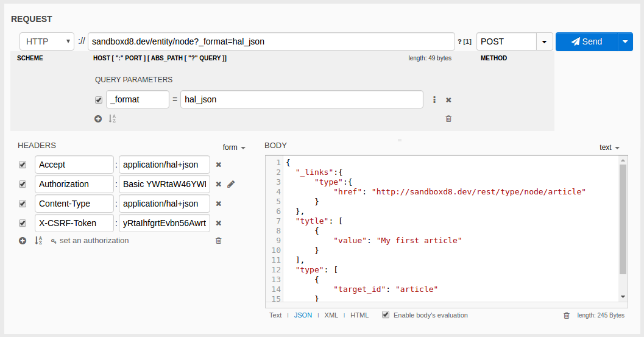Screen dimensions: 644x337
Task: Click the body editor vertical scrollbar
Action: click(623, 219)
